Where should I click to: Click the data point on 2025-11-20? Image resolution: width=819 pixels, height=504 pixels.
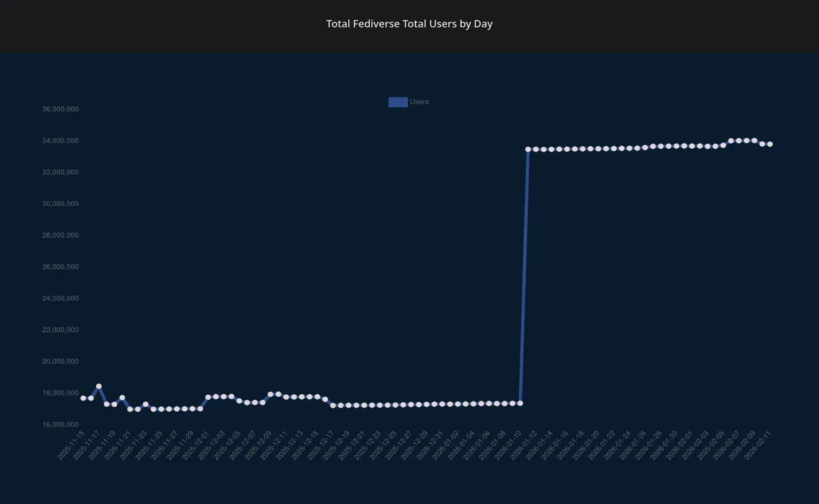122,398
